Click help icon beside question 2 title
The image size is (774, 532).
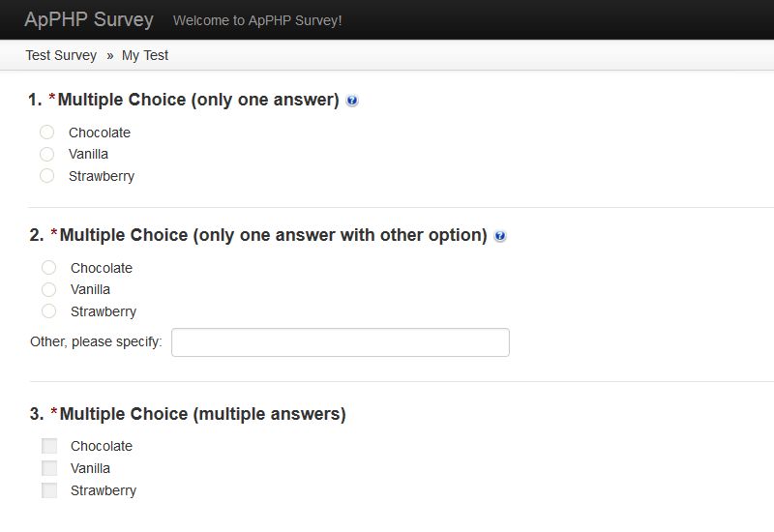[500, 236]
